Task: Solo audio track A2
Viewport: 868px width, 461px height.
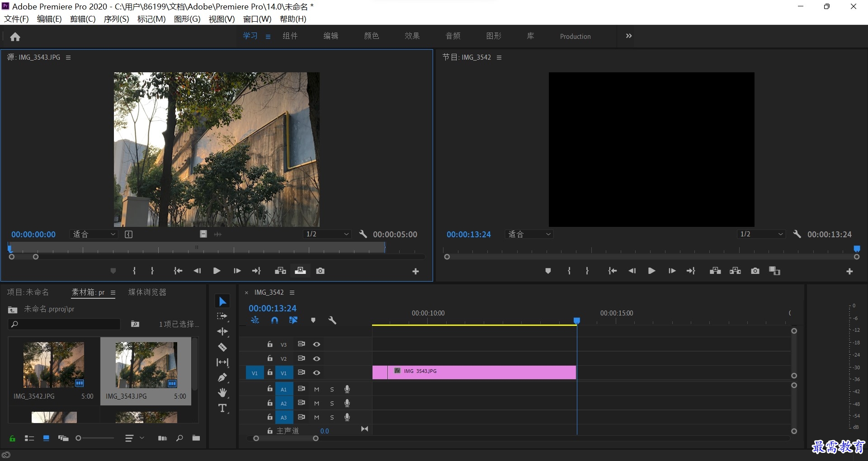Action: click(332, 403)
